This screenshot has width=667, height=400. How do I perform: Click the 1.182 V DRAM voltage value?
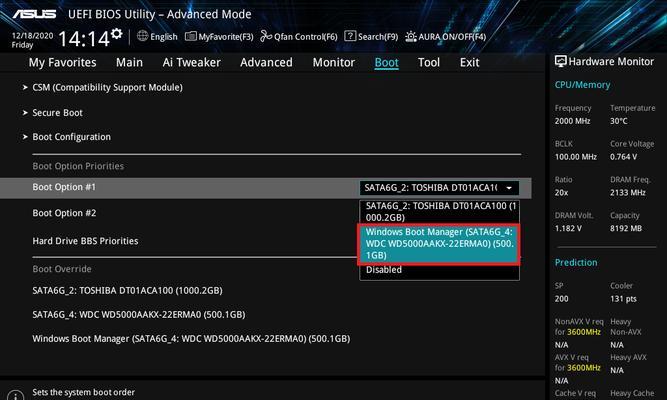[568, 229]
